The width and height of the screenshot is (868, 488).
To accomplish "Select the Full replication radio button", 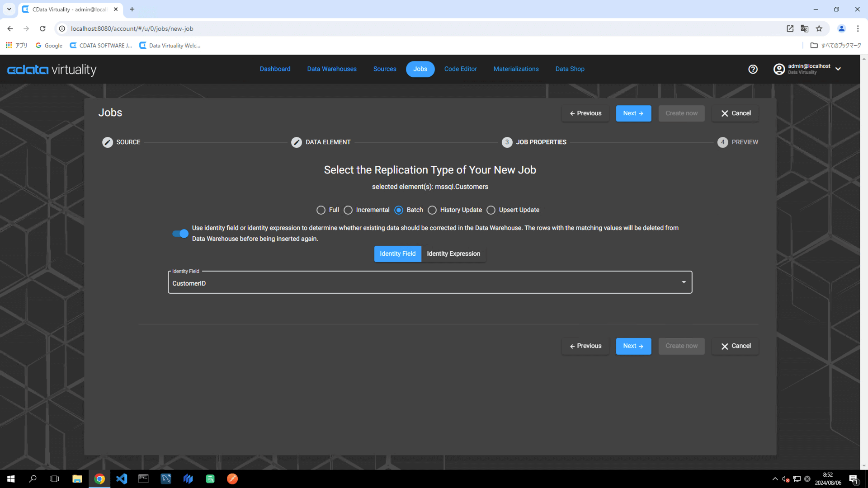I will click(x=321, y=210).
